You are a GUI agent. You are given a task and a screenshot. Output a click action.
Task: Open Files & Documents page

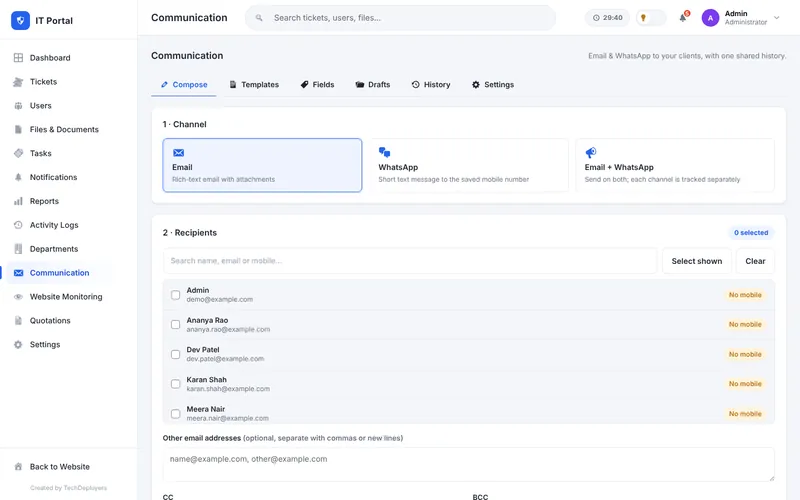point(64,130)
